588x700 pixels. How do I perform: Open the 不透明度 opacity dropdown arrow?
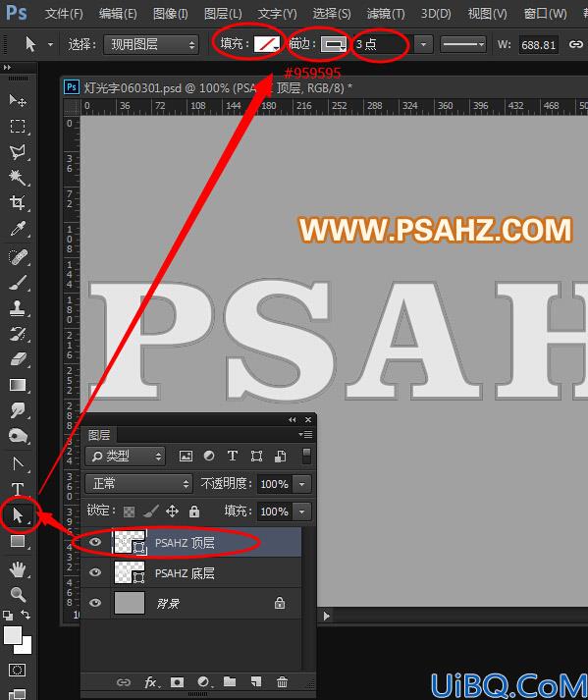tap(301, 484)
